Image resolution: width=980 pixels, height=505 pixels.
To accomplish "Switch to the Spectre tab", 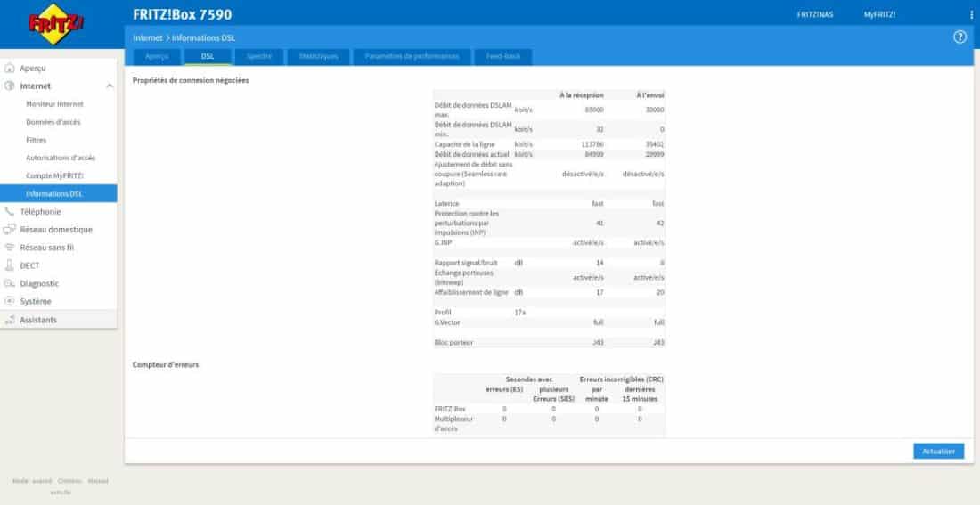I will click(258, 57).
